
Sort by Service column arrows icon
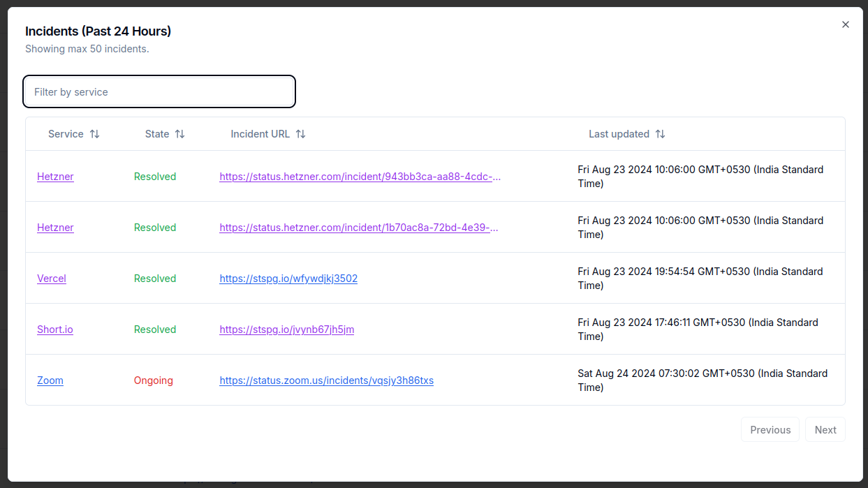click(x=94, y=134)
